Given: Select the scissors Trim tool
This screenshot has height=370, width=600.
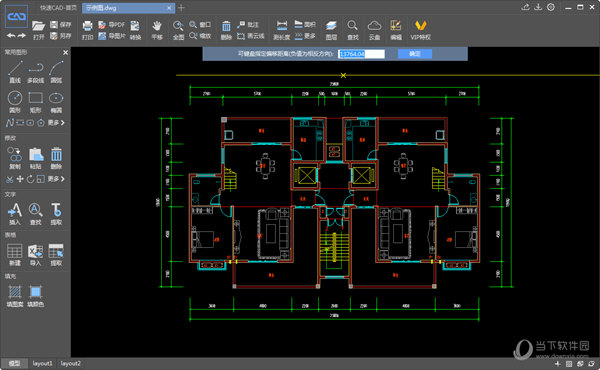Looking at the screenshot, I should 10,179.
